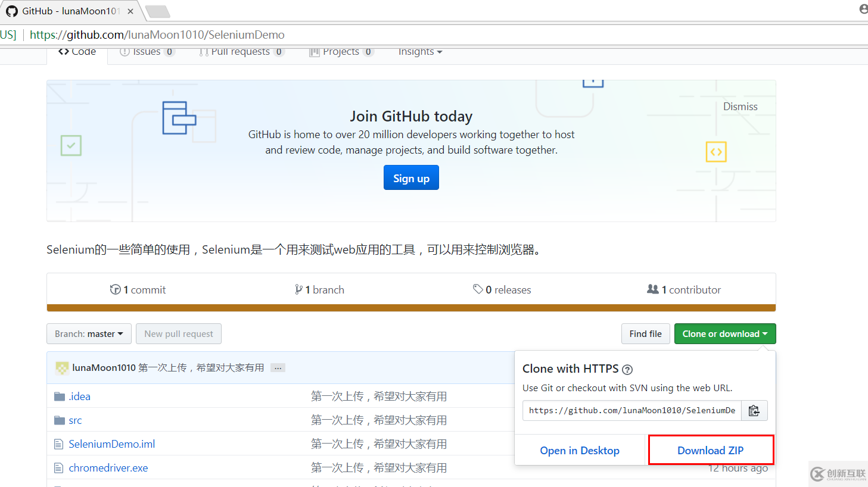The width and height of the screenshot is (868, 487).
Task: Open the SeleniumDemo.iml file
Action: click(111, 444)
